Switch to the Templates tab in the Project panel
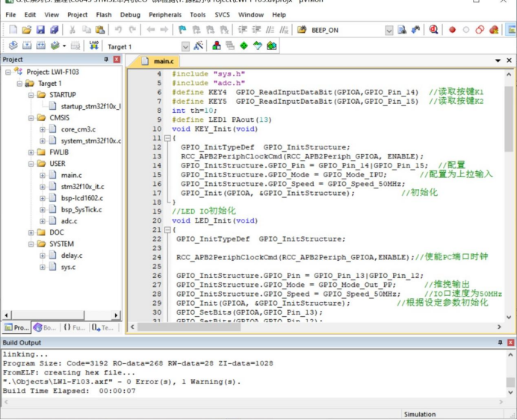This screenshot has width=517, height=420. pyautogui.click(x=103, y=327)
